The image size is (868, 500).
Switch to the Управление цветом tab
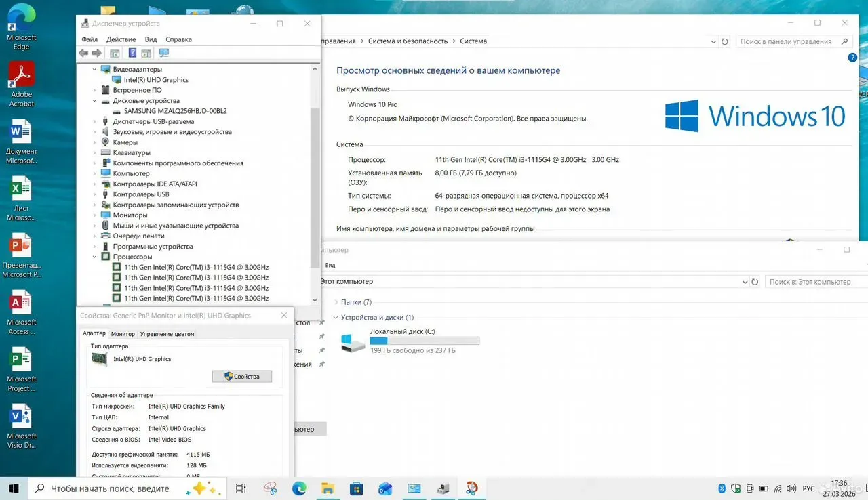[x=167, y=334]
